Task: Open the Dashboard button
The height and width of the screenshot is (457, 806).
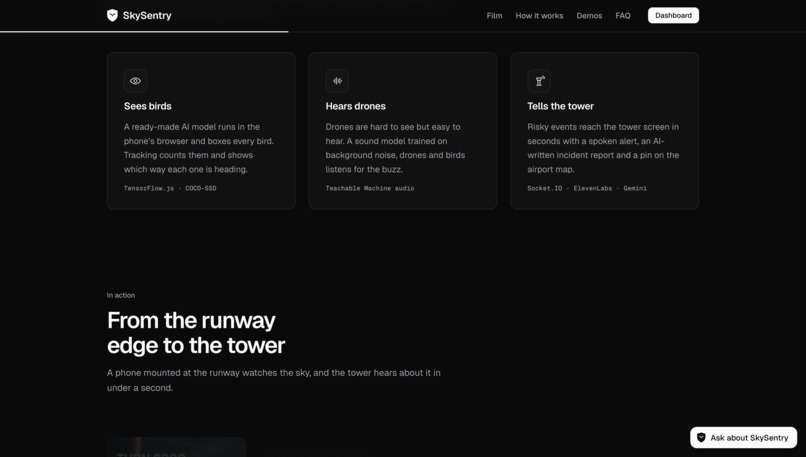Action: click(673, 15)
